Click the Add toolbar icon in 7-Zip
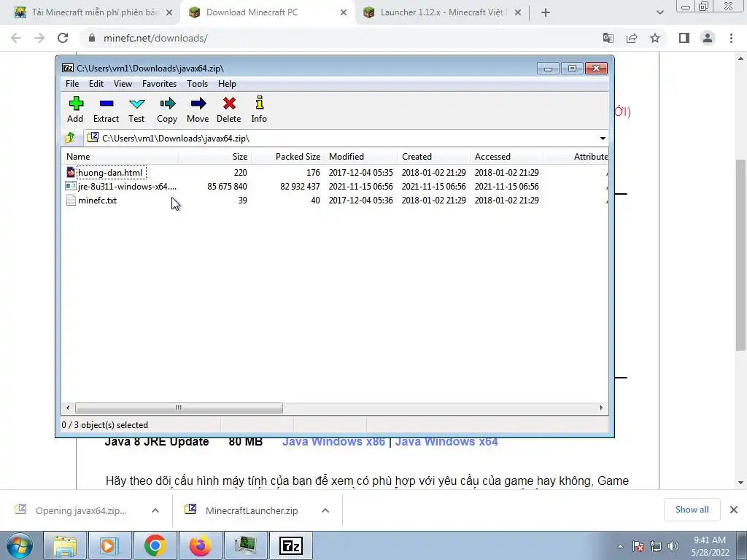The image size is (747, 560). 75,104
